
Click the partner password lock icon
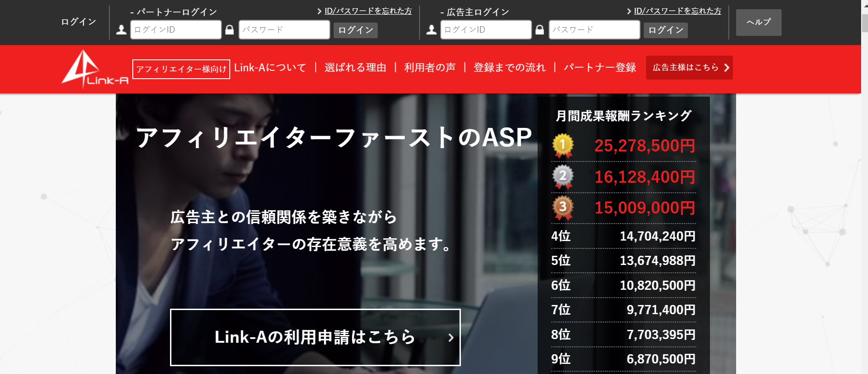[230, 30]
